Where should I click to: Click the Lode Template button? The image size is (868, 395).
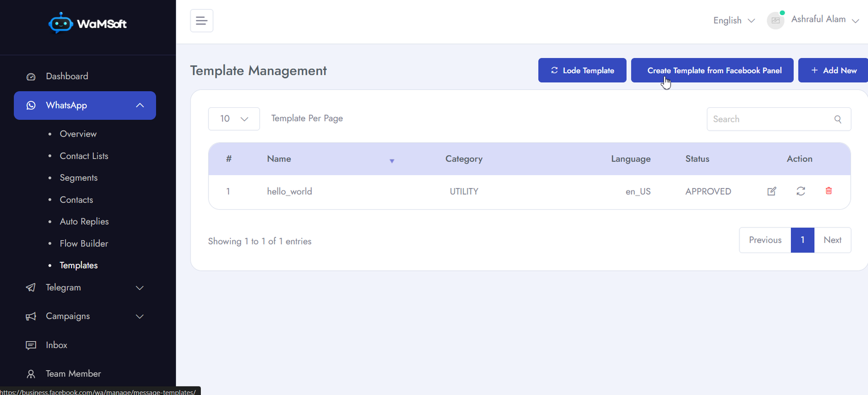pos(582,70)
